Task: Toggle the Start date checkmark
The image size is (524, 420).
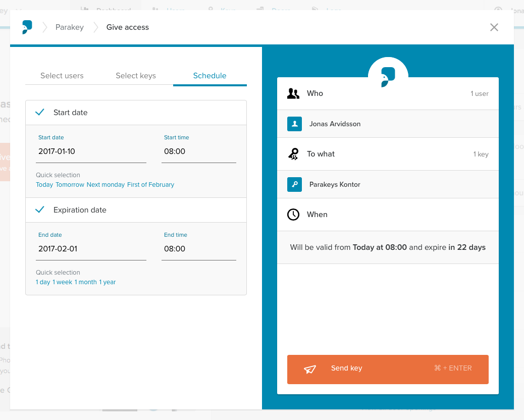Action: coord(40,112)
